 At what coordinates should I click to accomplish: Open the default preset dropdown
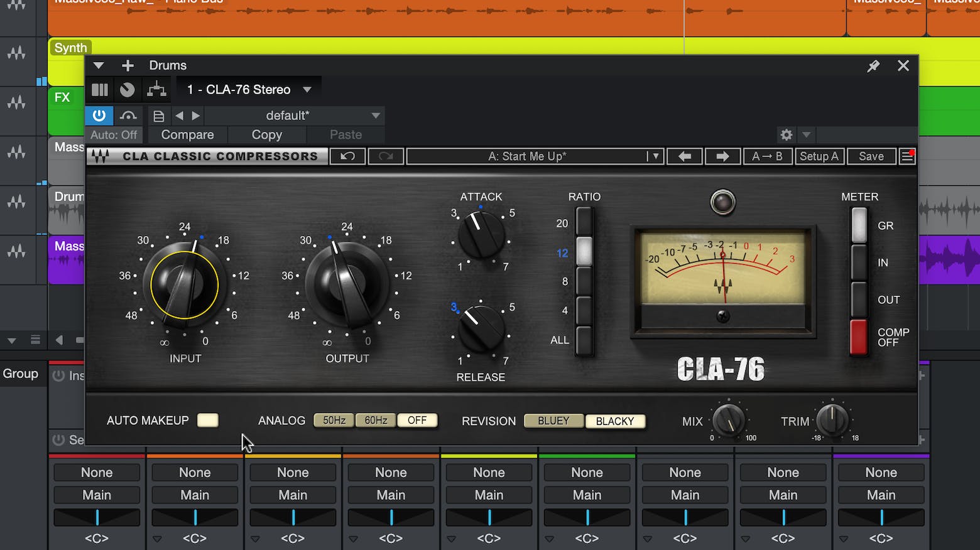tap(375, 116)
